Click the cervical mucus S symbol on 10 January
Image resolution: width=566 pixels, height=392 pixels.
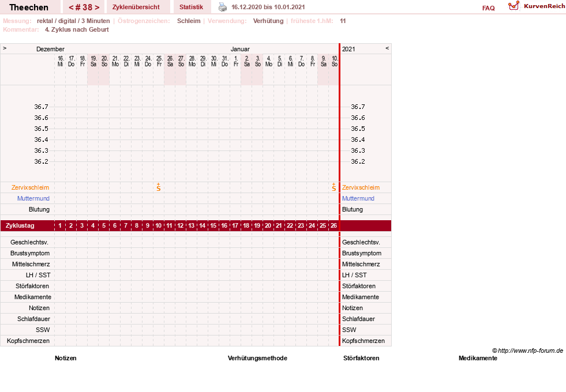click(334, 187)
